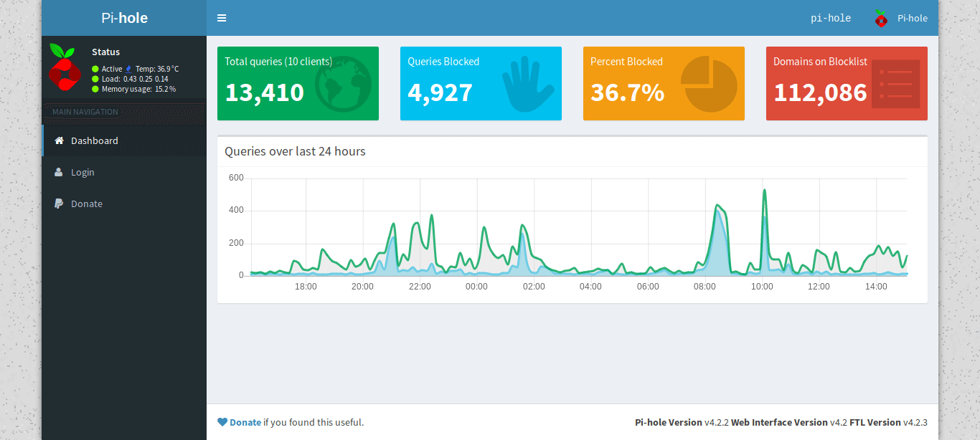Click the temperature flame icon
This screenshot has width=980, height=440.
click(x=129, y=69)
